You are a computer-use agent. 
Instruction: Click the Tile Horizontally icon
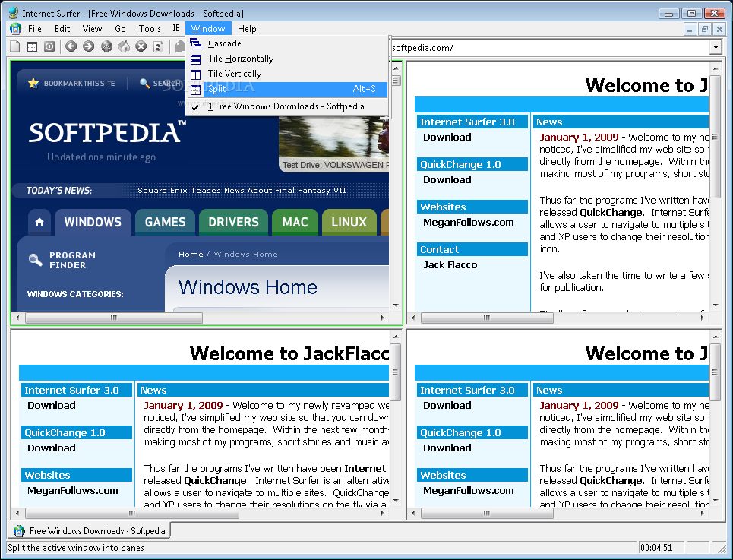coord(195,59)
